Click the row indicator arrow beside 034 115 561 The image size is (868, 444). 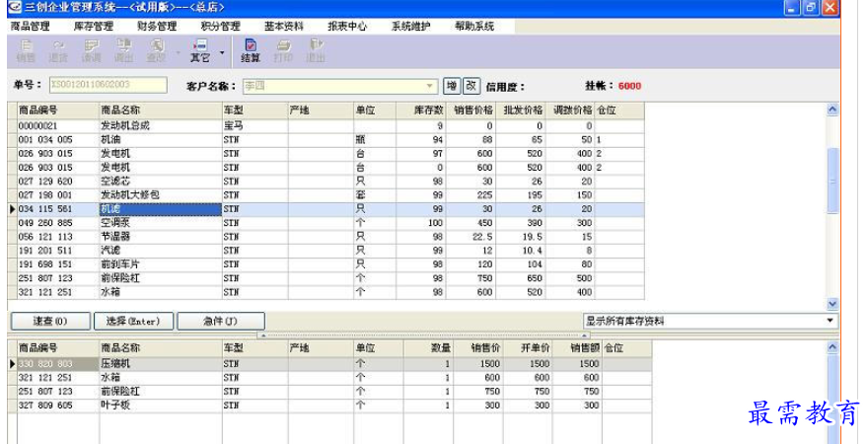click(12, 209)
